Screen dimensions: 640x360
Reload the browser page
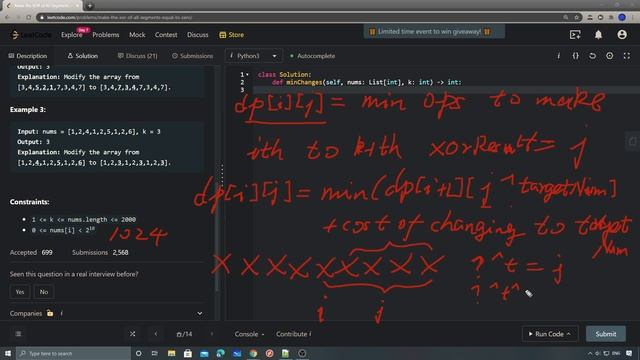tap(29, 17)
